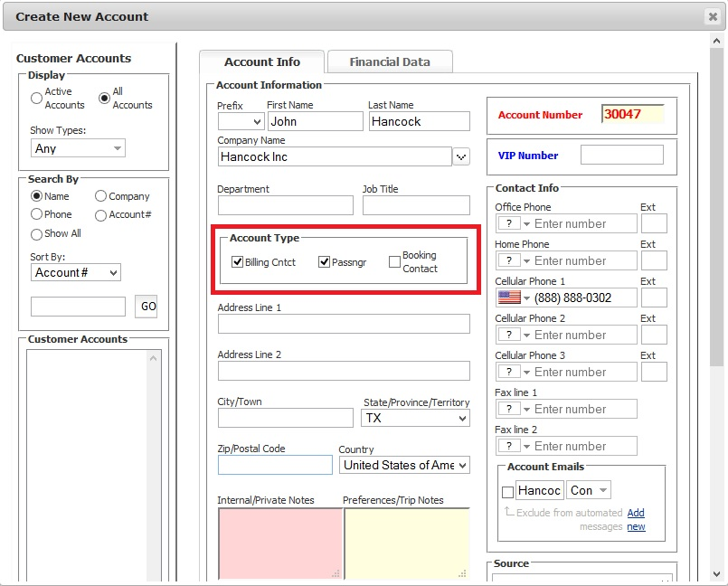Screen dimensions: 728x586
Task: Select the Account Info tab
Action: (x=261, y=62)
